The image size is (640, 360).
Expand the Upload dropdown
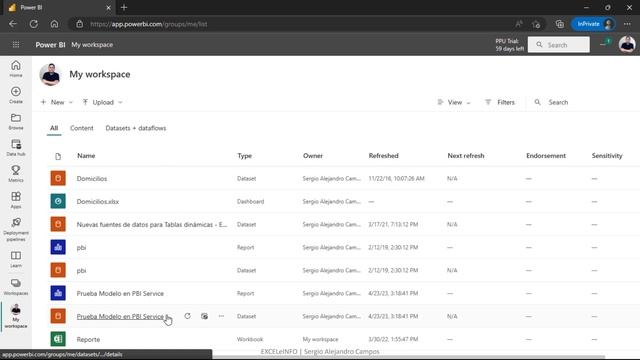(x=102, y=102)
